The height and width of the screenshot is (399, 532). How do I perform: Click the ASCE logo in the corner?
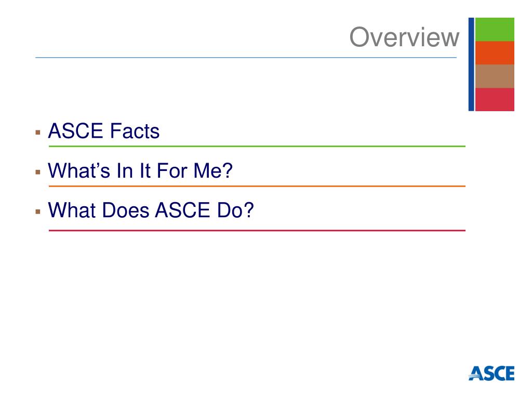pos(491,373)
